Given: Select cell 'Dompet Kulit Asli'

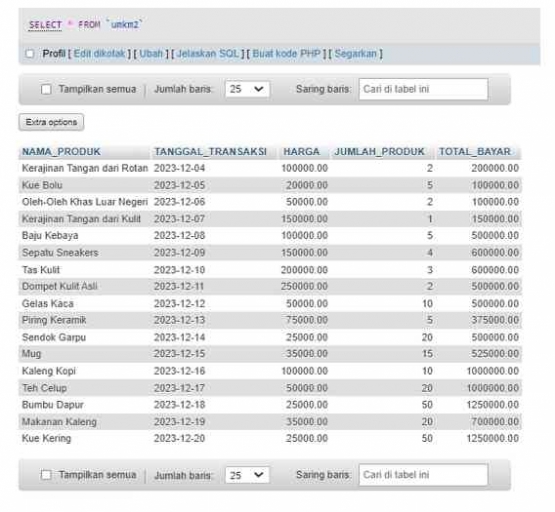Looking at the screenshot, I should pyautogui.click(x=60, y=286).
